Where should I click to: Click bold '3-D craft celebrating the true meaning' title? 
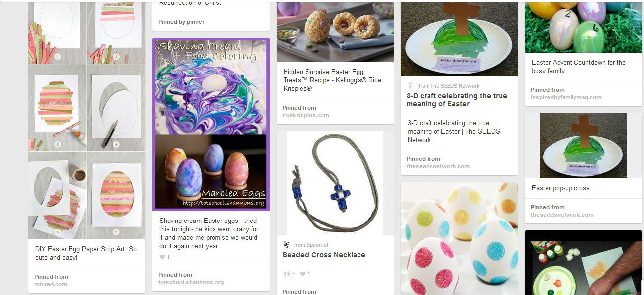tap(457, 100)
